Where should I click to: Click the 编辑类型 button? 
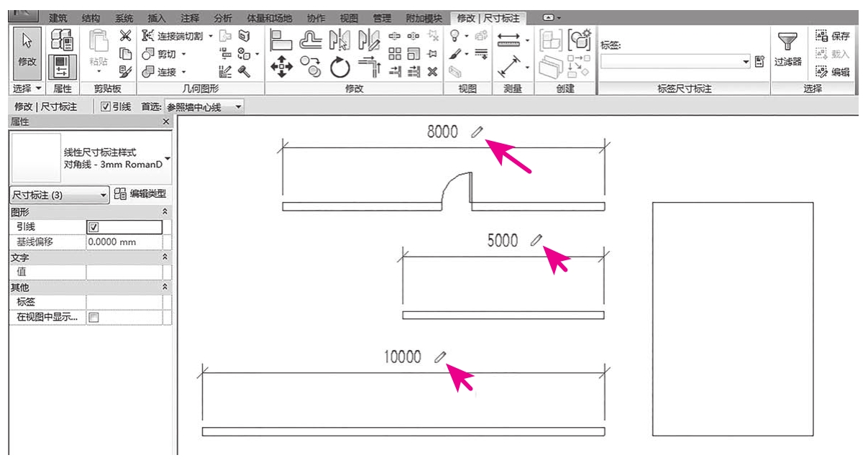(140, 194)
